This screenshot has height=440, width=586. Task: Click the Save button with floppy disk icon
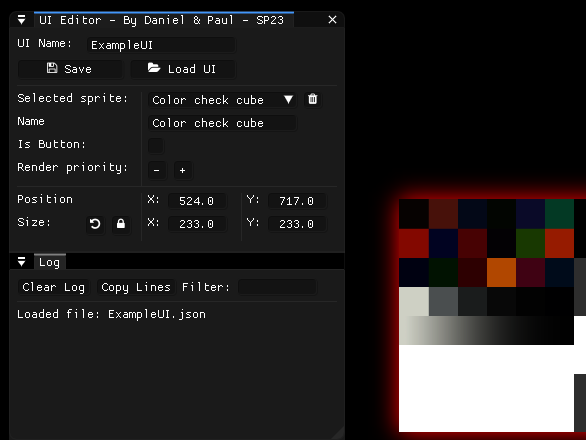coord(70,69)
